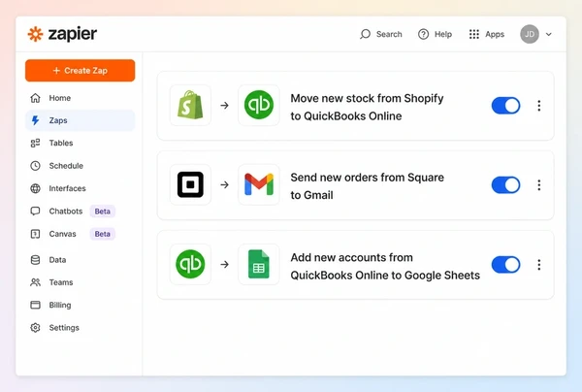Open Tables in the sidebar
Image resolution: width=582 pixels, height=392 pixels.
[81, 143]
